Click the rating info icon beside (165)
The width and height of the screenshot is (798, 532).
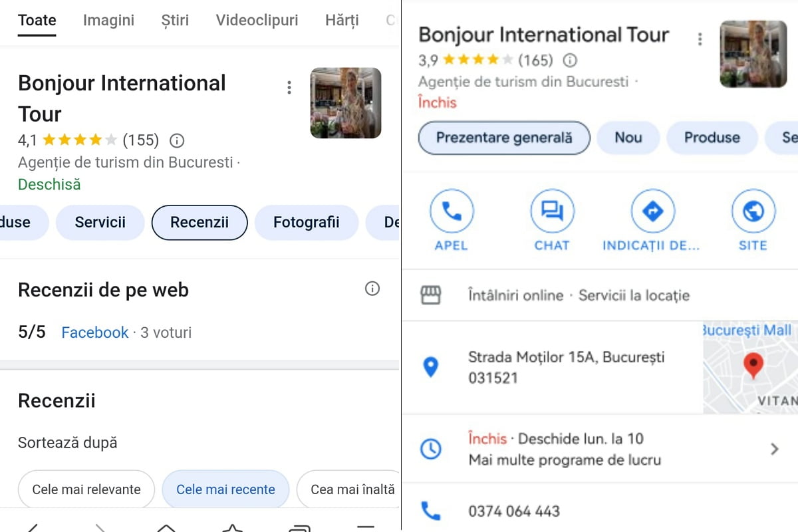tap(570, 61)
